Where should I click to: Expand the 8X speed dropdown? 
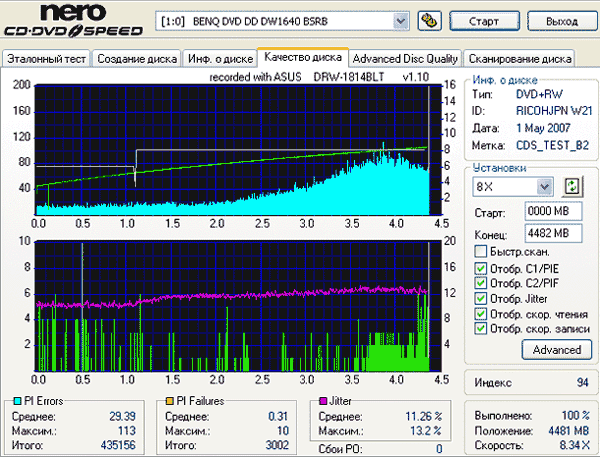tap(545, 187)
